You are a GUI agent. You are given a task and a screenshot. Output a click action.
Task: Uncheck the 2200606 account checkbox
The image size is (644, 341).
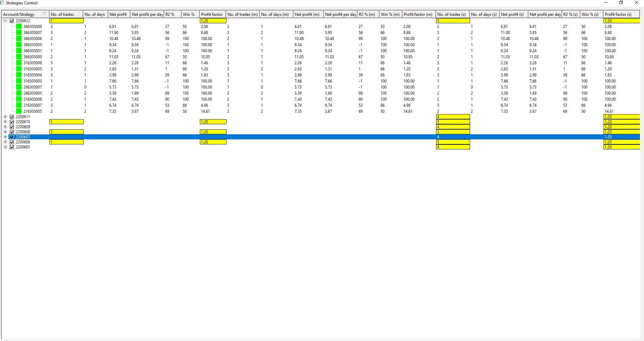tap(12, 142)
